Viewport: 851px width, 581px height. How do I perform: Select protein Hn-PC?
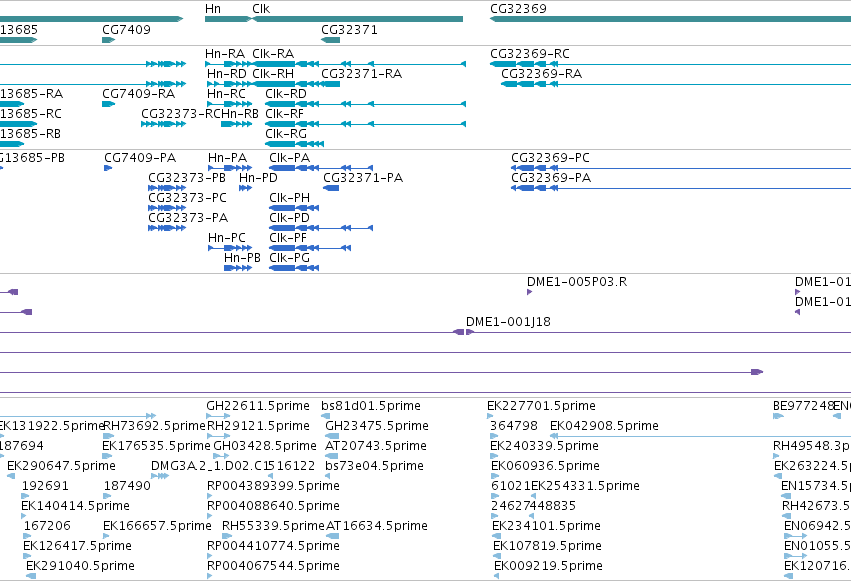(227, 238)
